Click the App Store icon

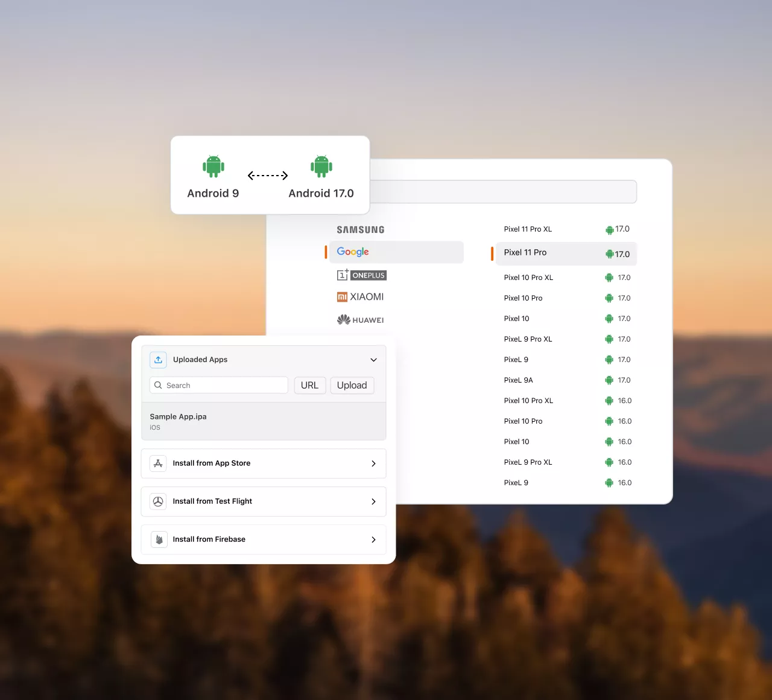coord(158,463)
